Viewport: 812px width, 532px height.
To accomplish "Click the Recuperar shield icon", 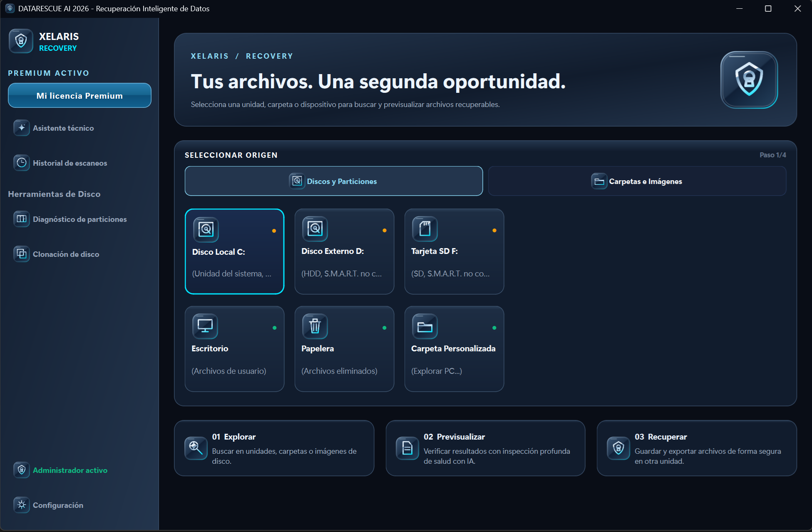I will [618, 448].
